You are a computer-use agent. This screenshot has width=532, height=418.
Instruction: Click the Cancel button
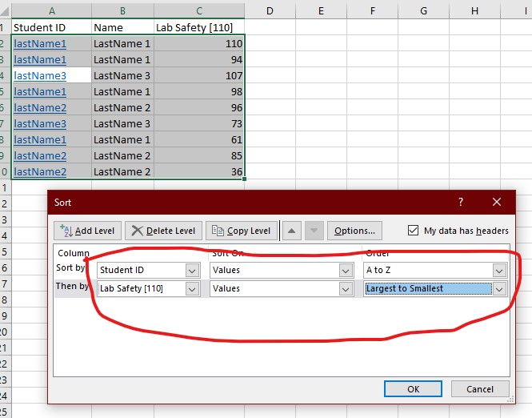tap(478, 389)
